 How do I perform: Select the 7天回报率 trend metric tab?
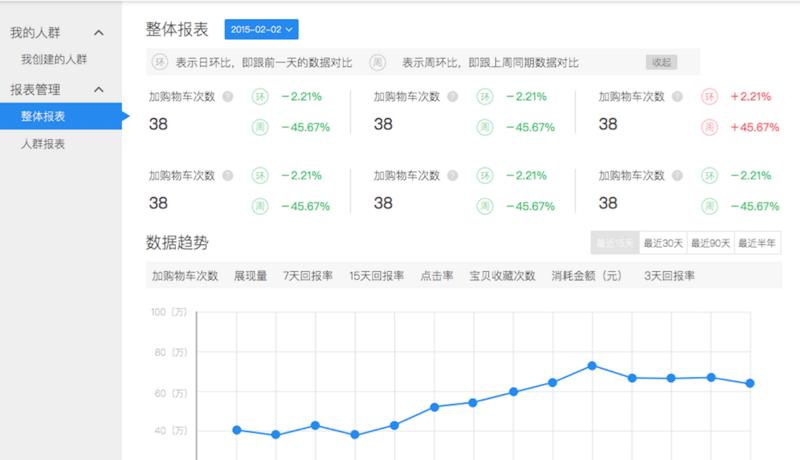coord(308,276)
